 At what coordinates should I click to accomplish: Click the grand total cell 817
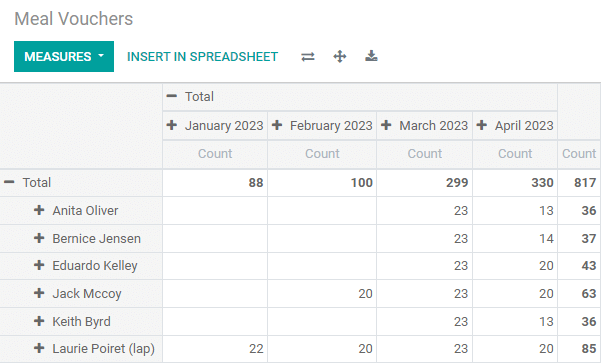coord(579,183)
